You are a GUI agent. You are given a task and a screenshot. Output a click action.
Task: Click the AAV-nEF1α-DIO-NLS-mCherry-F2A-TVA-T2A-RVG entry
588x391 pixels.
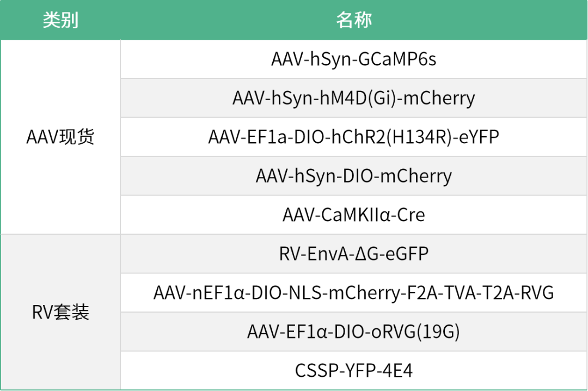click(x=353, y=293)
